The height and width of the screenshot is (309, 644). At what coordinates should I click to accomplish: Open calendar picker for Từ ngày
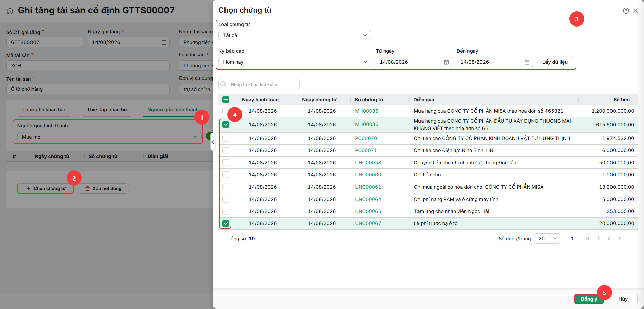446,62
